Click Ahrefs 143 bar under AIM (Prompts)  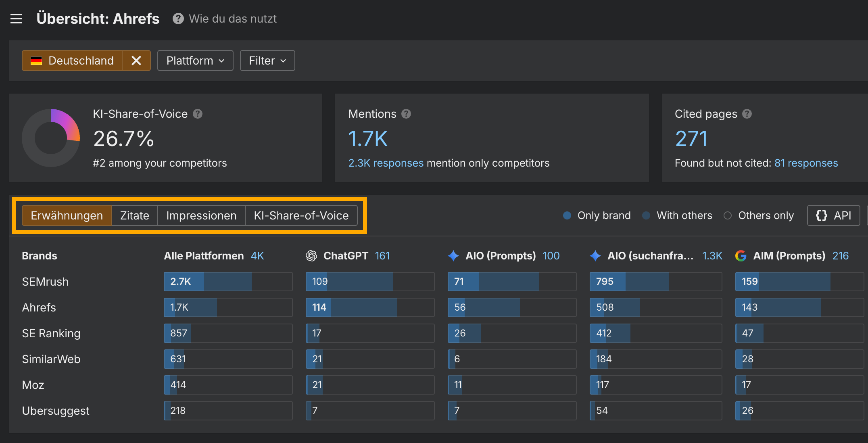click(799, 307)
